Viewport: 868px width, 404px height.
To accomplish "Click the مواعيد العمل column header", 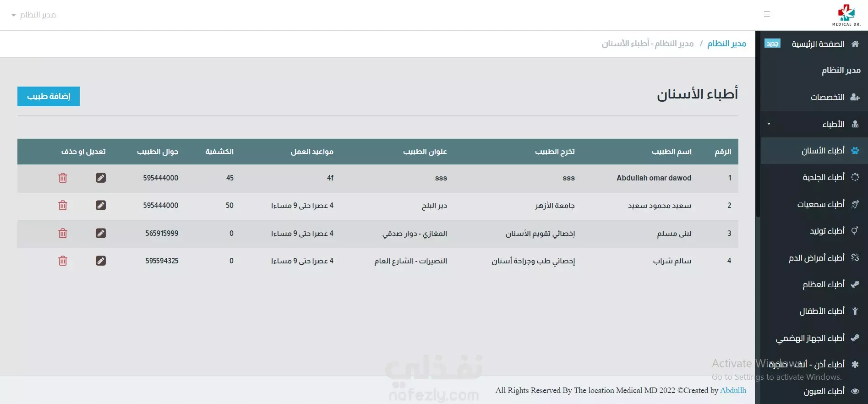I will (312, 152).
